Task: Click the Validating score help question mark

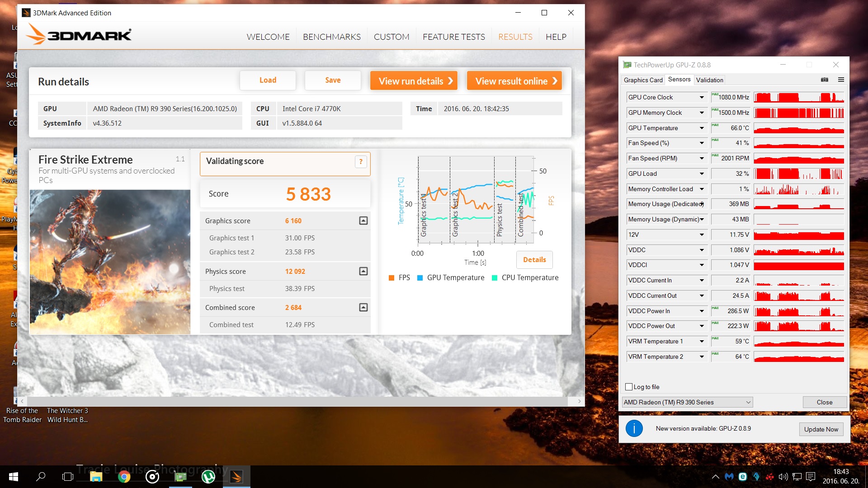Action: tap(361, 161)
